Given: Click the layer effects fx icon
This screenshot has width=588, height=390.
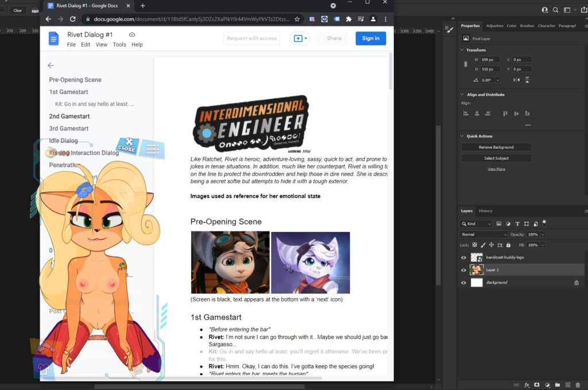Looking at the screenshot, I should (x=527, y=385).
